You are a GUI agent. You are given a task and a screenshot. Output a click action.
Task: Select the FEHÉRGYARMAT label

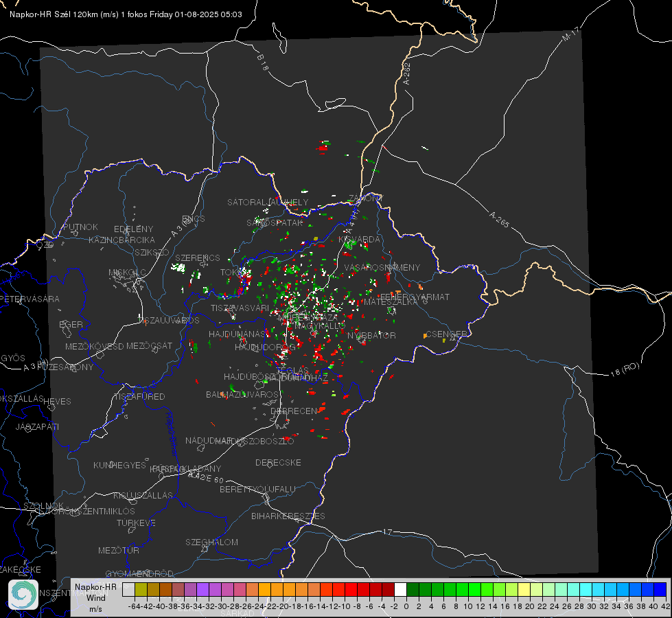pyautogui.click(x=415, y=297)
